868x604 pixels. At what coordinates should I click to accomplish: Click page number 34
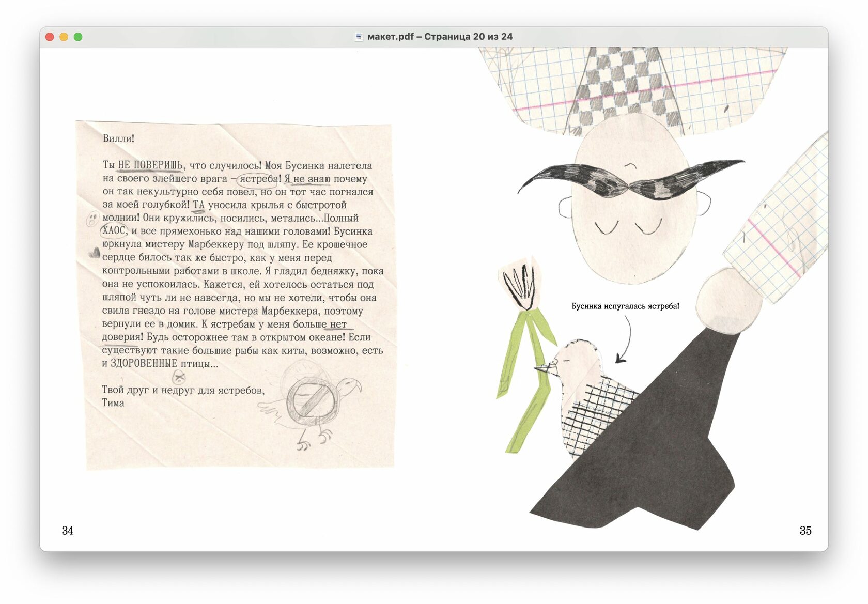tap(68, 531)
